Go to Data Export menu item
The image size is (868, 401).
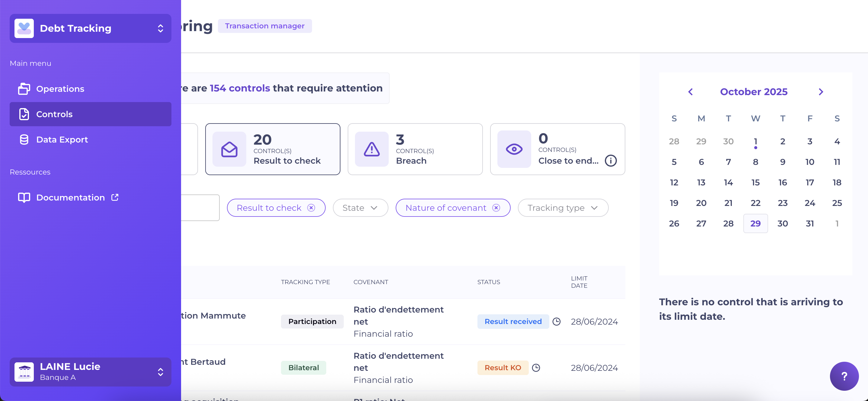tap(62, 139)
